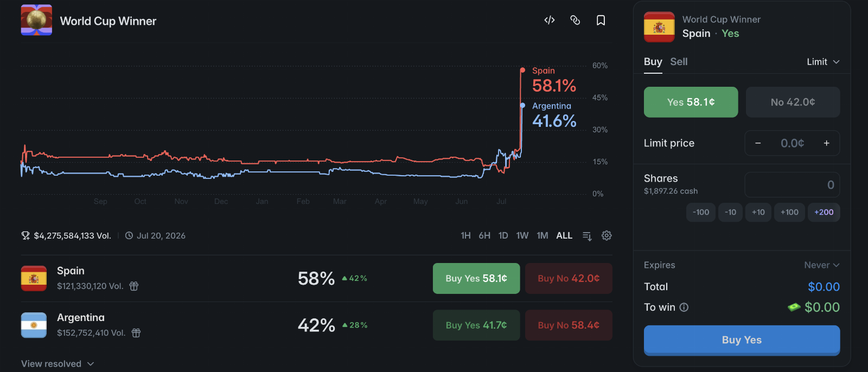Open the Limit order type dropdown
This screenshot has height=372, width=868.
tap(823, 62)
